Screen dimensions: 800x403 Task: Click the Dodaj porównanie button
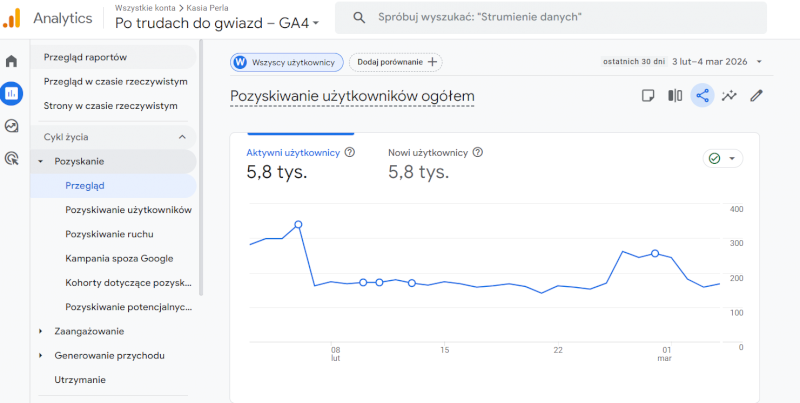pyautogui.click(x=397, y=62)
